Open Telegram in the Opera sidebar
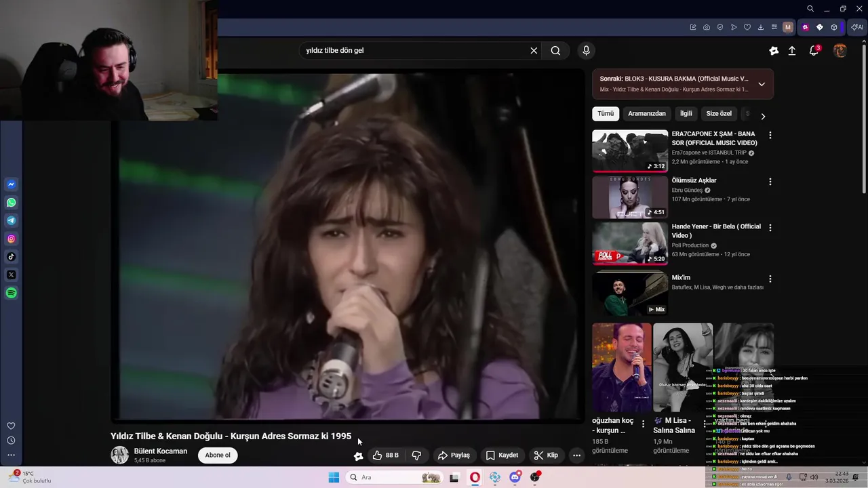The width and height of the screenshot is (868, 488). (12, 220)
